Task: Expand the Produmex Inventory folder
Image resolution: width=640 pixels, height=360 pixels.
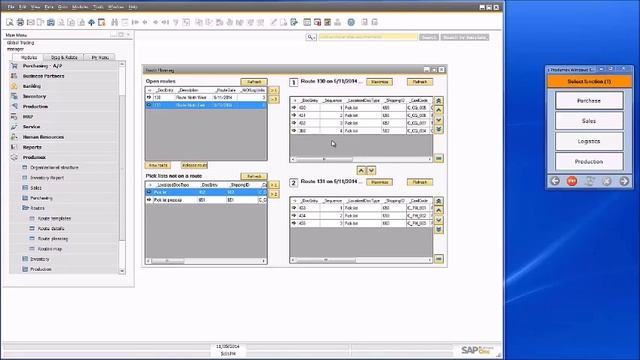Action: tap(40, 259)
